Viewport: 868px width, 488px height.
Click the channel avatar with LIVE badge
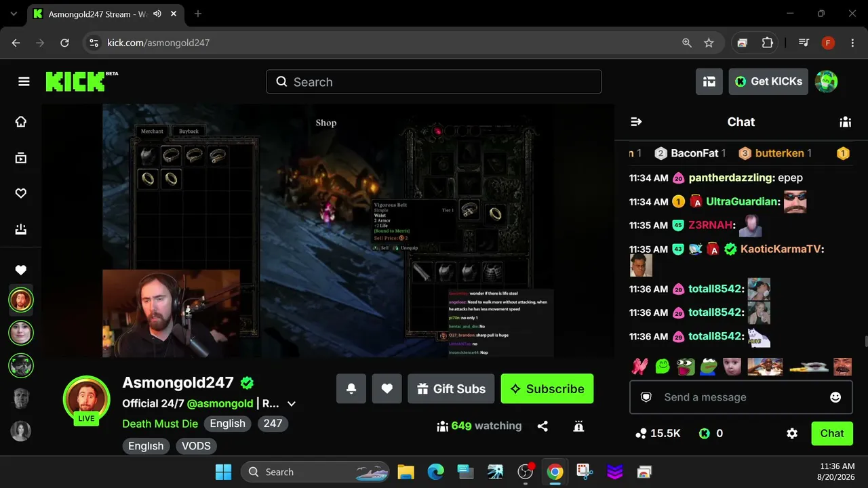pyautogui.click(x=86, y=400)
